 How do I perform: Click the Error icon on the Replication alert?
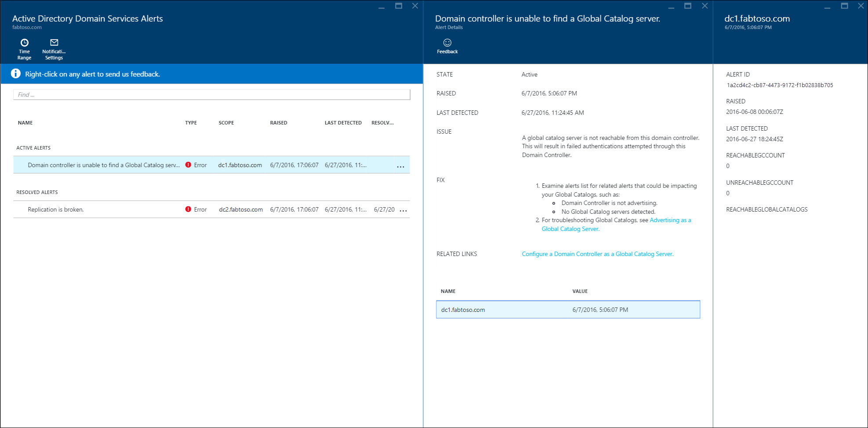[188, 209]
